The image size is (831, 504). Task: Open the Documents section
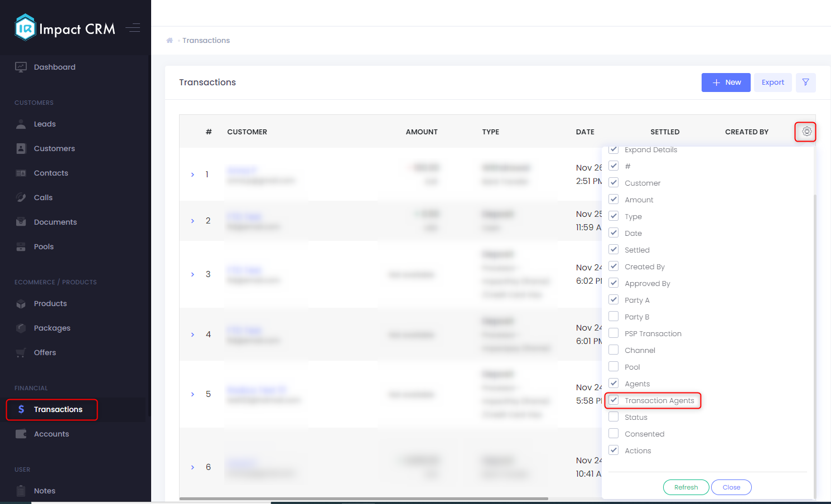pos(21,222)
